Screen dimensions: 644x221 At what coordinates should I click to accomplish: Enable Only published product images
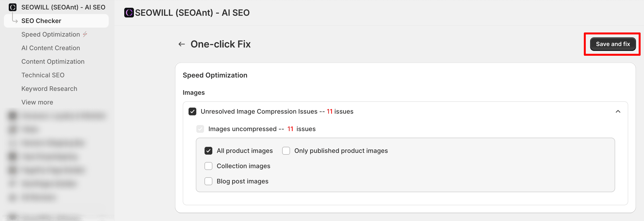[286, 150]
